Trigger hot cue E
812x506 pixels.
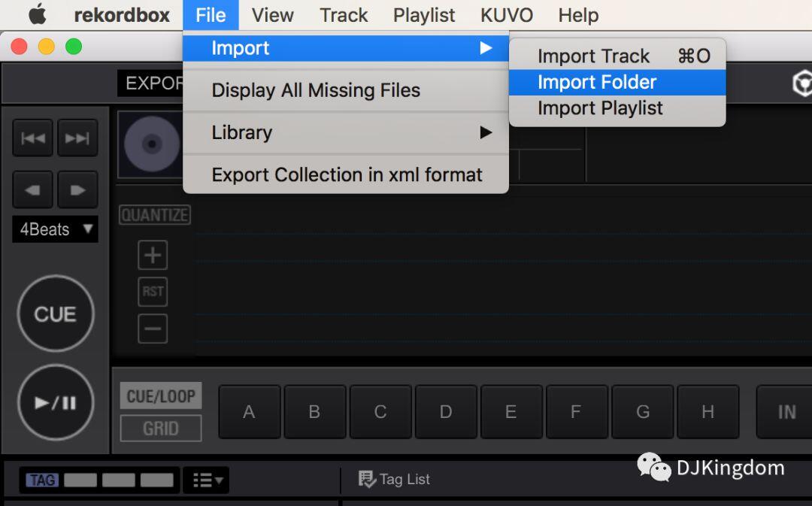tap(512, 412)
